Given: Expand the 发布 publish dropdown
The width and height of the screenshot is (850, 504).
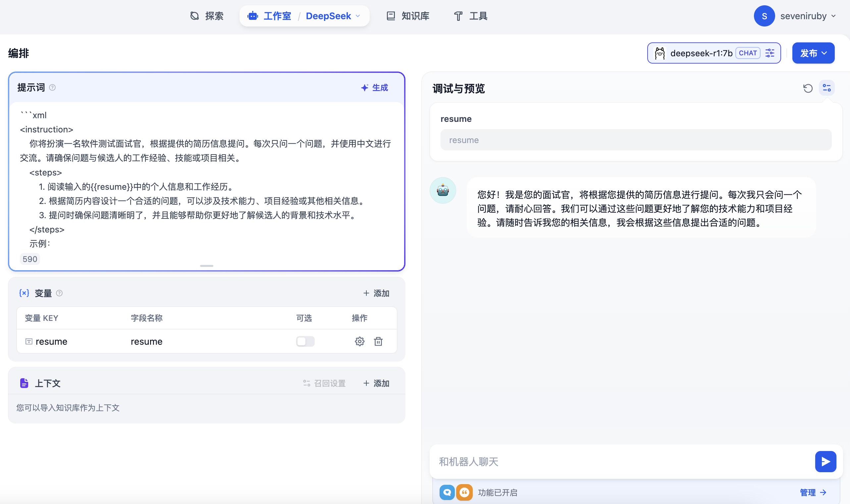Looking at the screenshot, I should [x=813, y=53].
